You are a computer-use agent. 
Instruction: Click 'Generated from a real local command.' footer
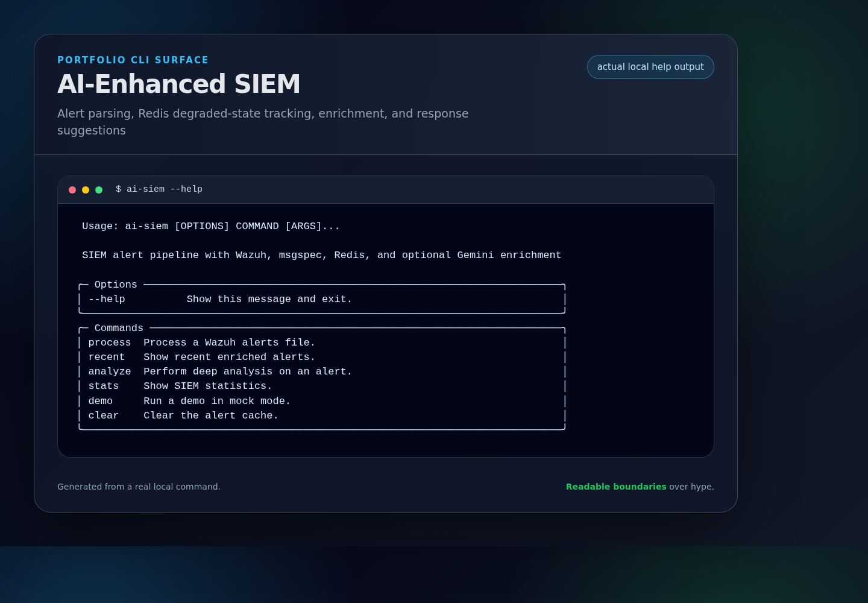(139, 487)
